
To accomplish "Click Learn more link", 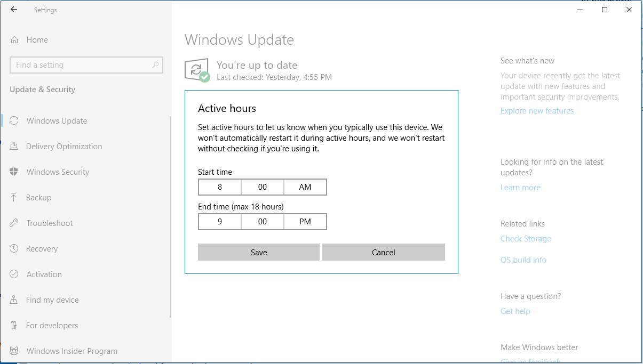I will tap(520, 188).
